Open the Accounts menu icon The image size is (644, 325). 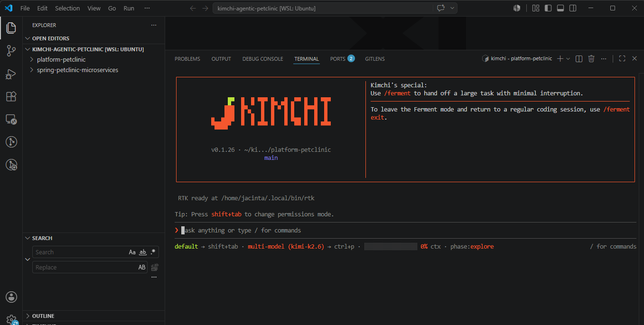click(11, 297)
